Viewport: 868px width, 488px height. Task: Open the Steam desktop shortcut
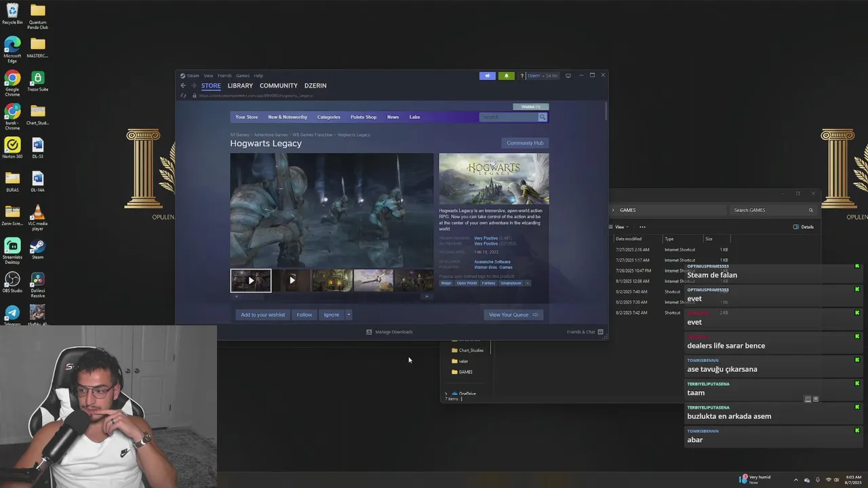tap(37, 249)
